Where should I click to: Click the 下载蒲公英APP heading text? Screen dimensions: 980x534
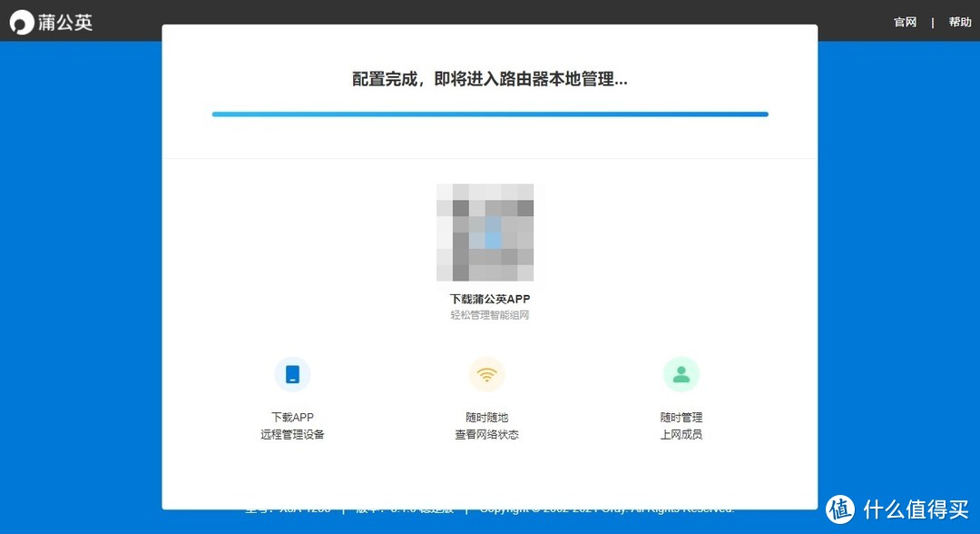[x=489, y=298]
